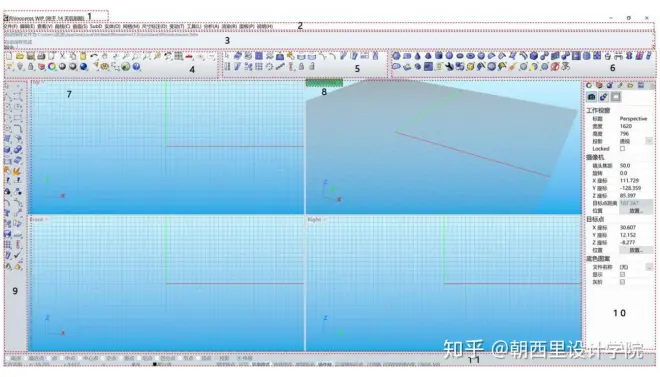The width and height of the screenshot is (660, 377).
Task: Open the 投影 projection dropdown
Action: (x=649, y=141)
